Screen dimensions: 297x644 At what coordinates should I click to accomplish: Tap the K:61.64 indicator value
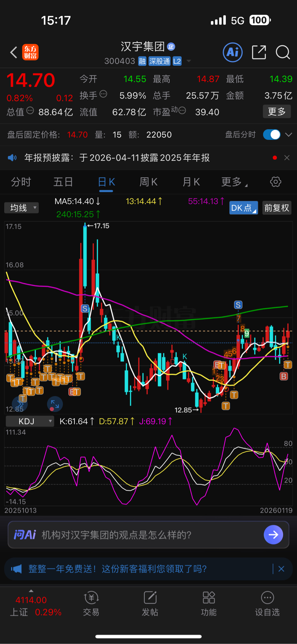pyautogui.click(x=77, y=421)
